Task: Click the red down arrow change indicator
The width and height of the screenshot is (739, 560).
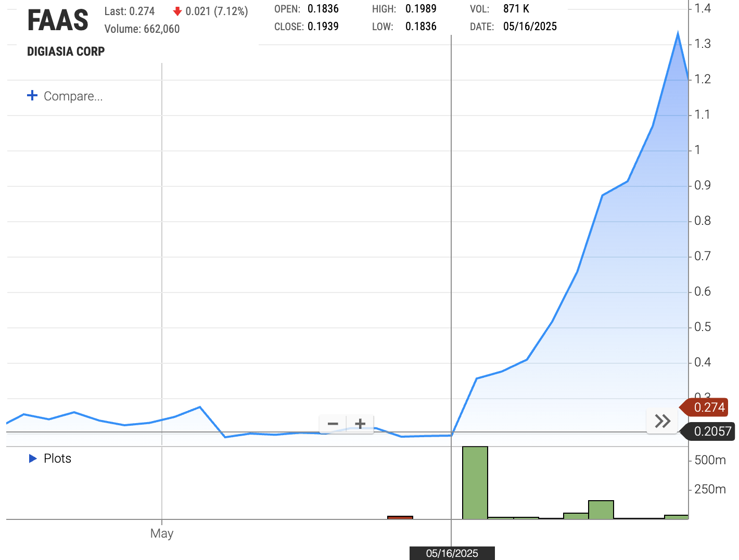Action: coord(177,11)
